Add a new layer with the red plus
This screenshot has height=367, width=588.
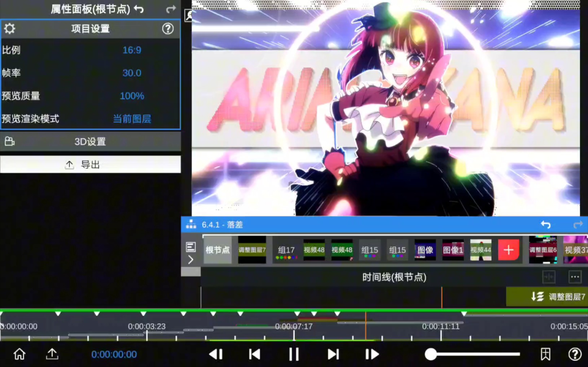pyautogui.click(x=509, y=249)
